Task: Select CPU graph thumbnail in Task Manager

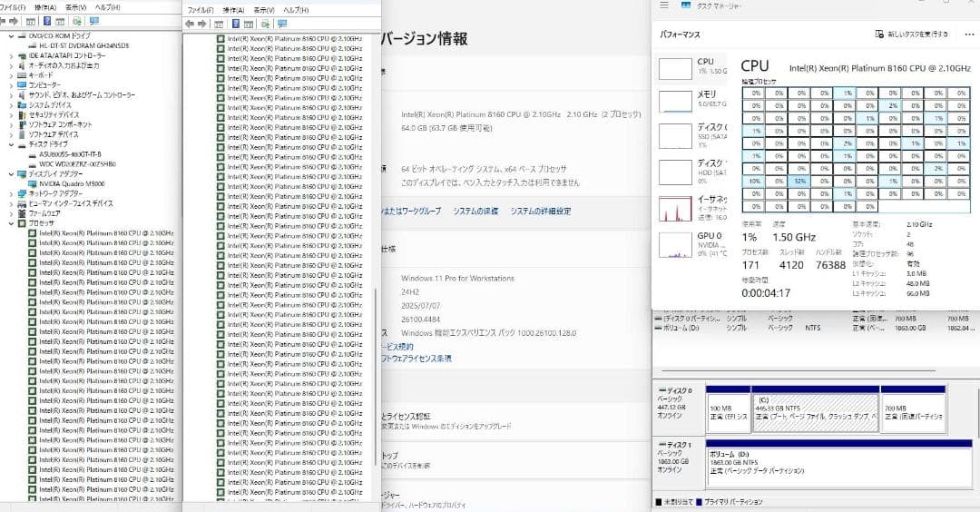Action: (x=676, y=69)
